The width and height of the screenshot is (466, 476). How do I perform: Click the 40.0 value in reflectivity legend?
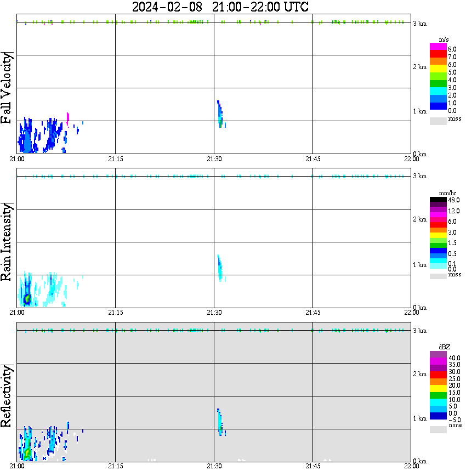454,358
